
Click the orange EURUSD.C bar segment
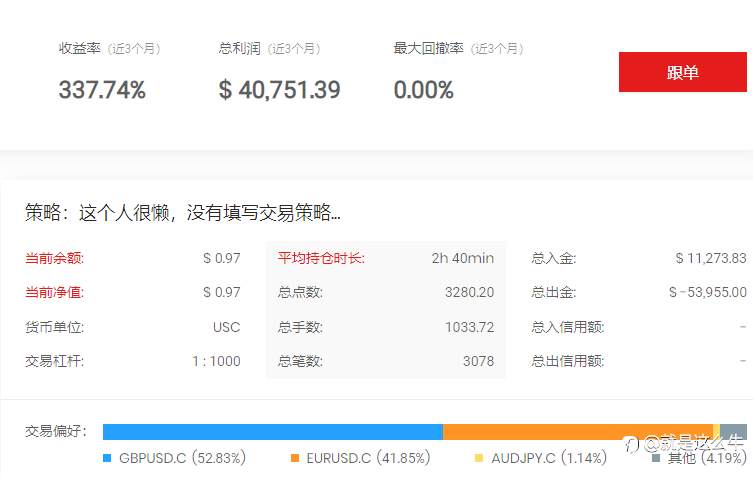[x=578, y=432]
